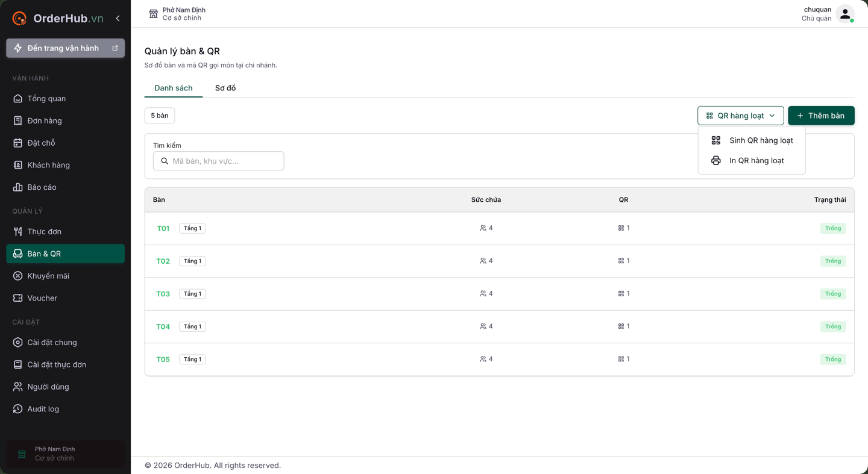The height and width of the screenshot is (474, 868).
Task: Open table T03
Action: [x=163, y=294]
